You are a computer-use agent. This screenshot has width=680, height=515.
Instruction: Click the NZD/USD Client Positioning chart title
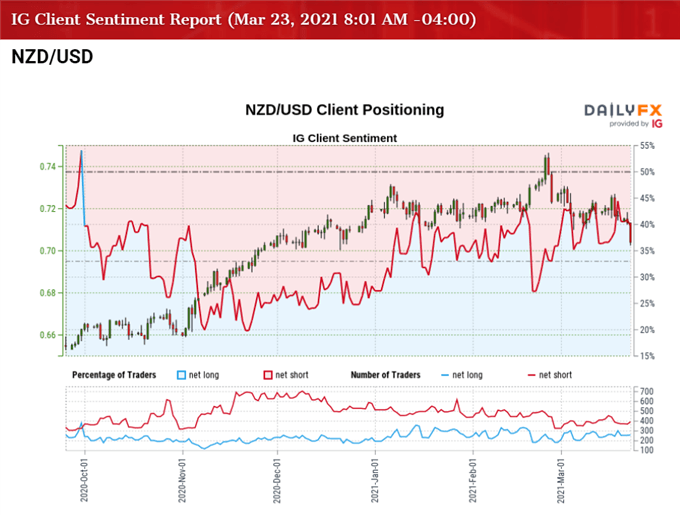(x=344, y=110)
